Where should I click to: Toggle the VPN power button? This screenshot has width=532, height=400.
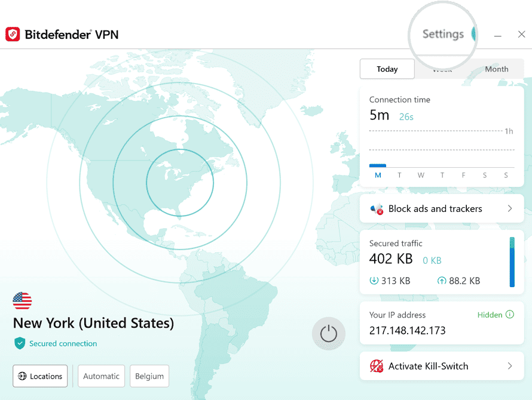tap(328, 334)
